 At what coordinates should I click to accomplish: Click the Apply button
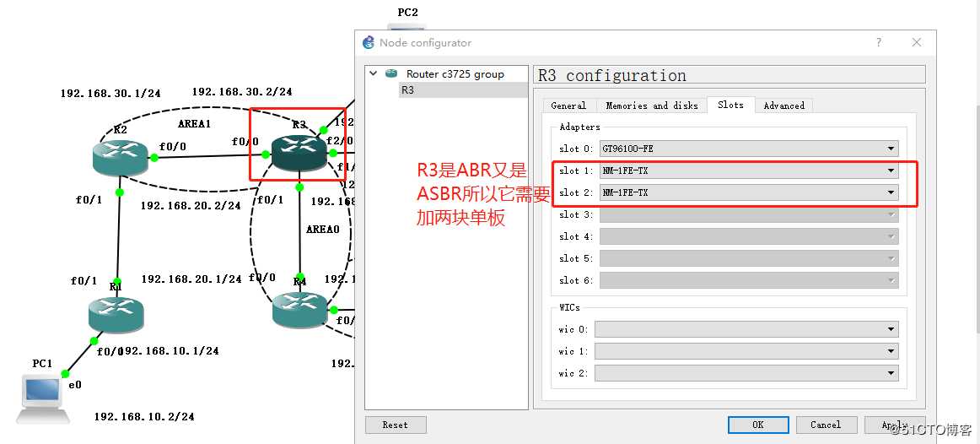(x=894, y=425)
